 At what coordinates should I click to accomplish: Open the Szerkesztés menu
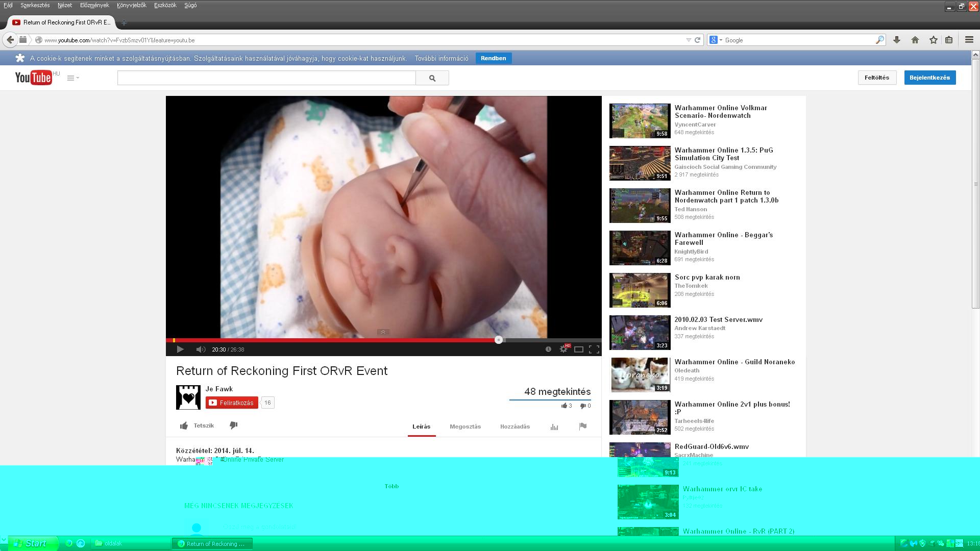coord(35,5)
